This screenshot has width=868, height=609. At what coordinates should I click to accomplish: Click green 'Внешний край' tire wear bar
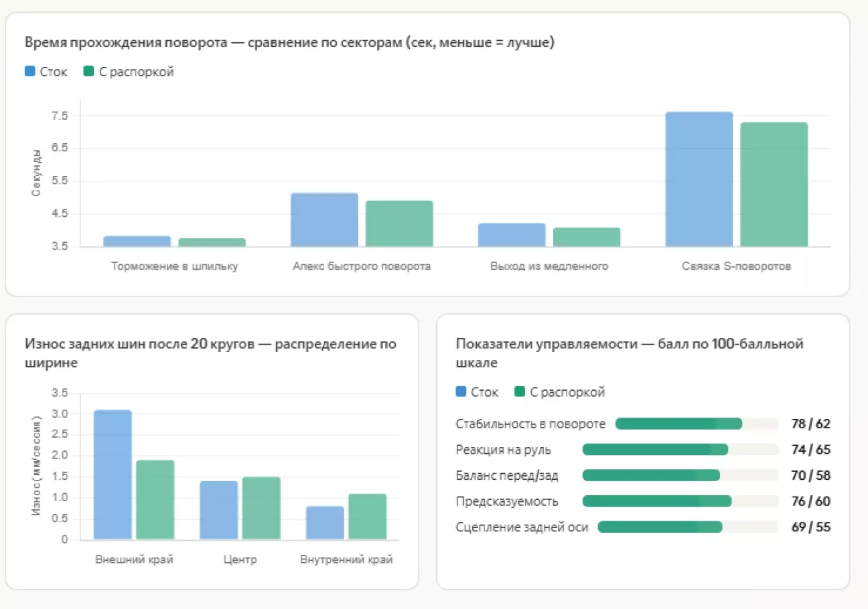(155, 500)
